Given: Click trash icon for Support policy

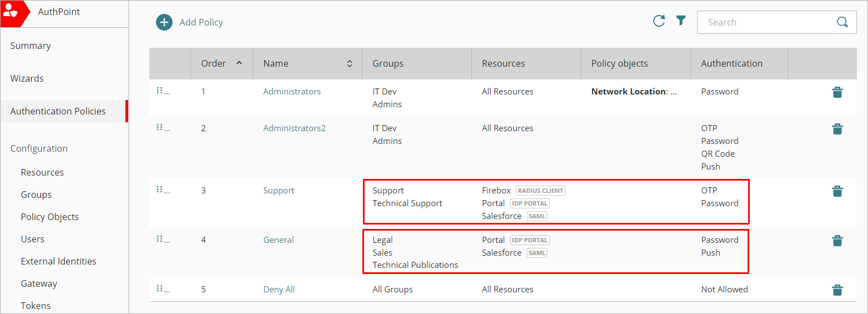Looking at the screenshot, I should [x=837, y=192].
